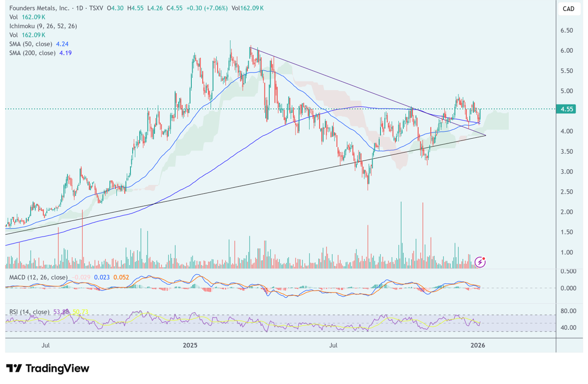Click the 4.00 price axis label
Viewport: 588px width, 384px height.
click(566, 131)
